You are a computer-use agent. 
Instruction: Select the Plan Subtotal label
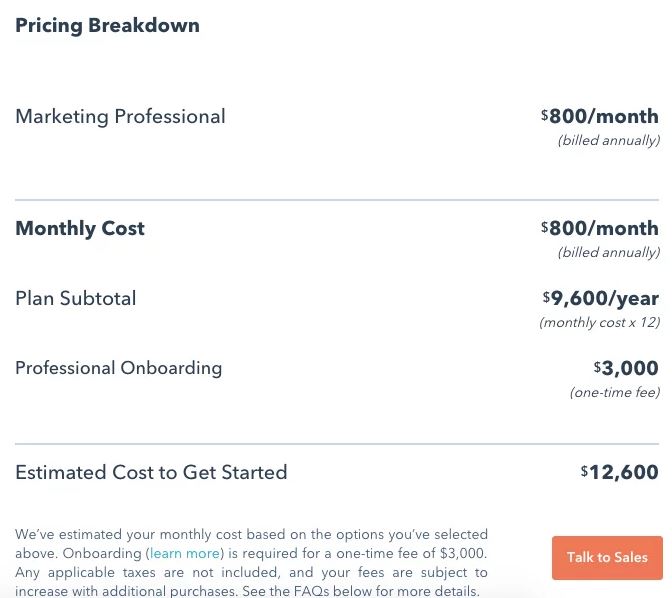[x=75, y=298]
